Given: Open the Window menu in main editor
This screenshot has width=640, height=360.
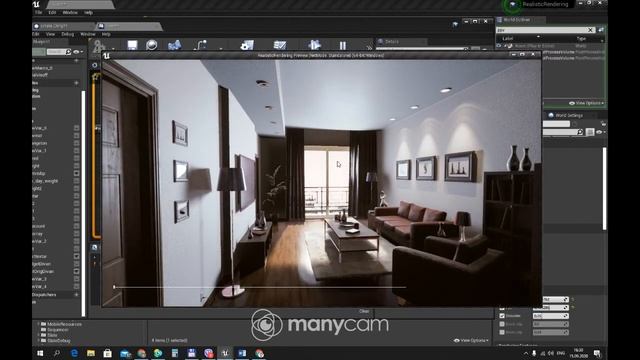Looking at the screenshot, I should click(70, 13).
